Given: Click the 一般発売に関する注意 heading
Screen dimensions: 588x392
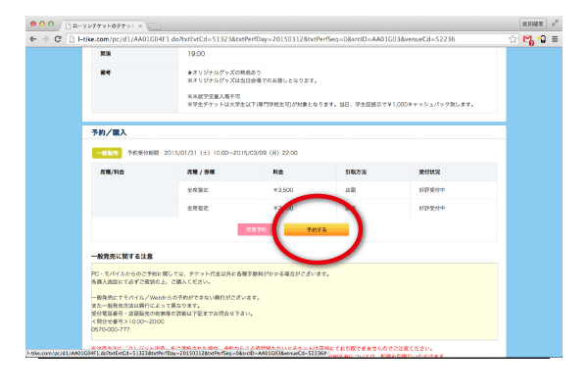Looking at the screenshot, I should [x=122, y=256].
